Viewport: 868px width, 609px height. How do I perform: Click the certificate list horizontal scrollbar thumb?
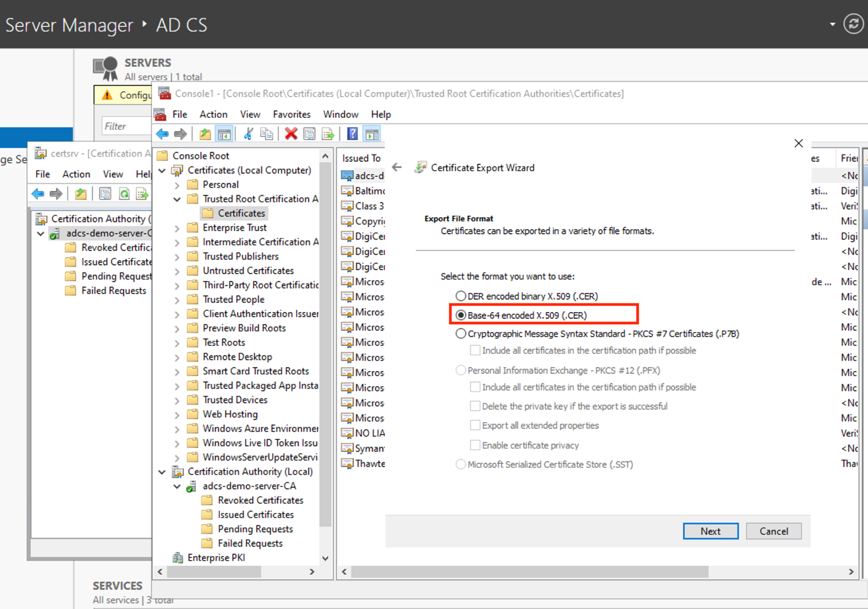click(x=530, y=572)
